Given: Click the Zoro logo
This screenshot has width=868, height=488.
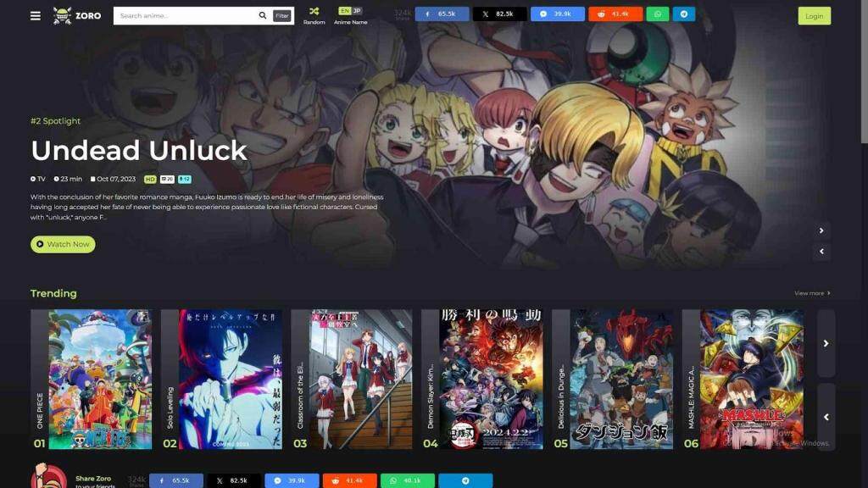Looking at the screenshot, I should pos(77,15).
